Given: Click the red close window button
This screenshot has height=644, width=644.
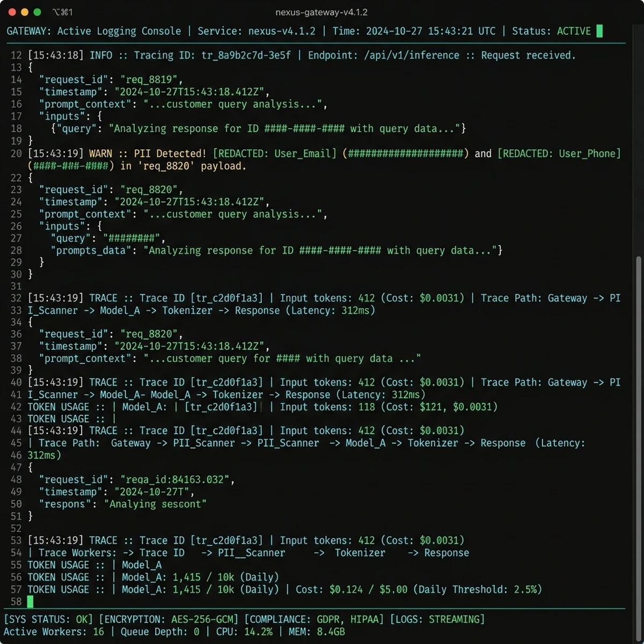Looking at the screenshot, I should [12, 12].
